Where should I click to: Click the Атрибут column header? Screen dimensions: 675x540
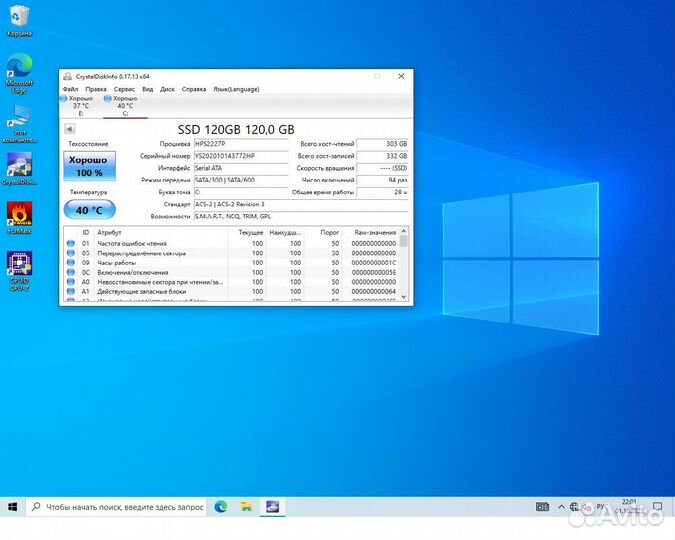pyautogui.click(x=161, y=232)
